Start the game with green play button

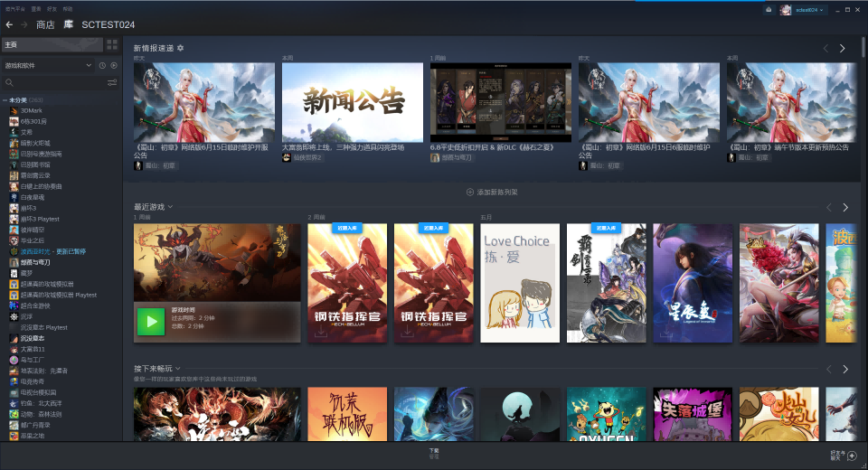point(151,322)
